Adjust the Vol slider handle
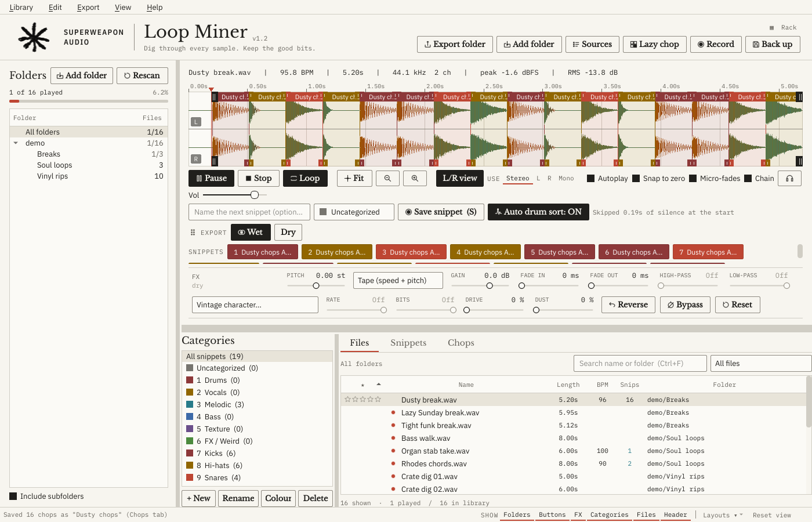The width and height of the screenshot is (812, 522). (255, 195)
